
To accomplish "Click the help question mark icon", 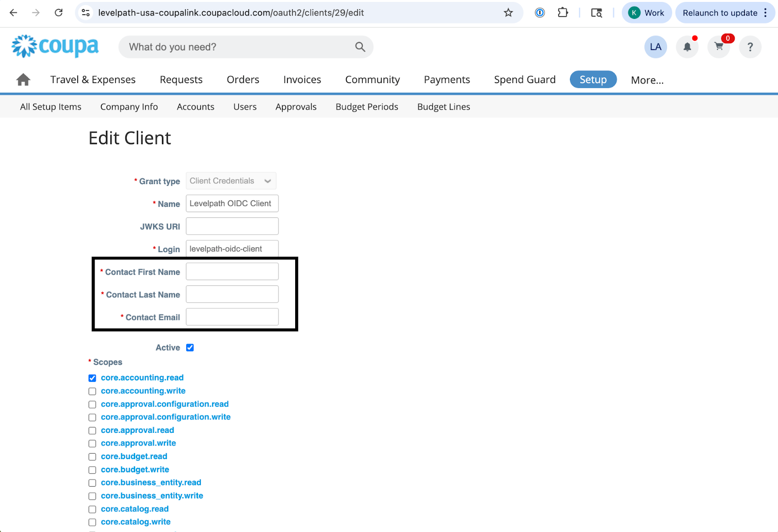I will [750, 47].
